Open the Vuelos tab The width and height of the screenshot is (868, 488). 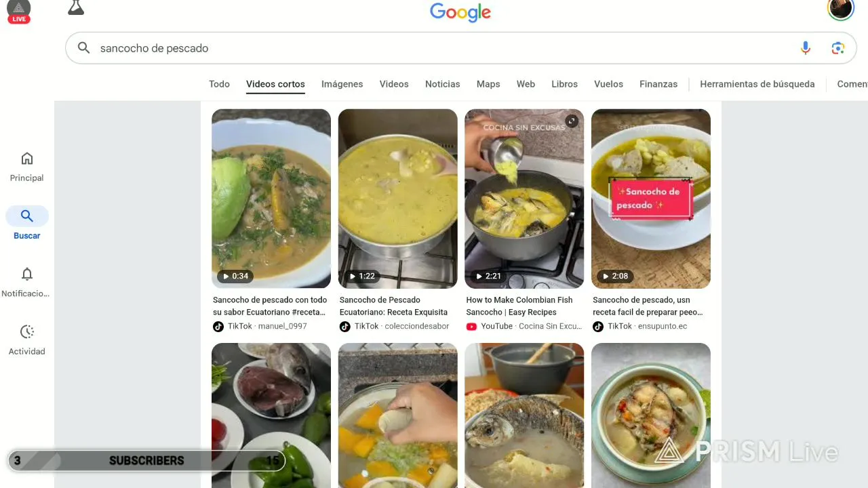pyautogui.click(x=608, y=84)
